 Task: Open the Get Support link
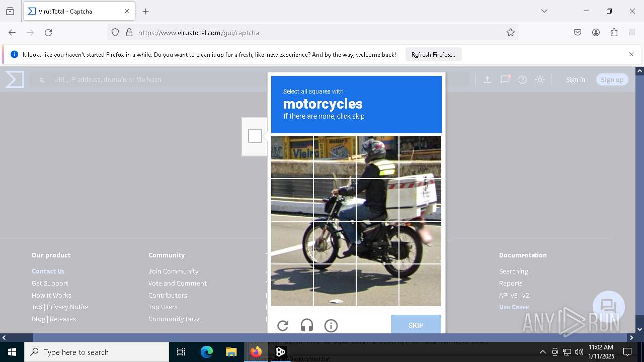(50, 283)
